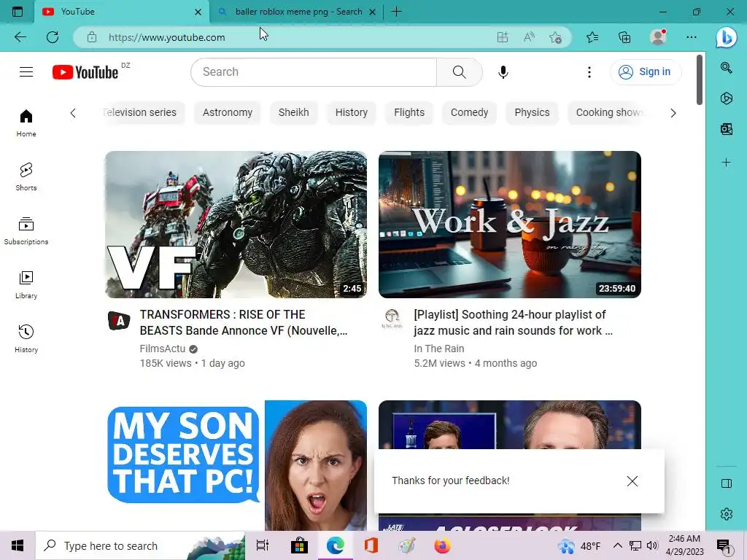Click the page vertical scrollbar thumb
The image size is (747, 560).
coord(699,79)
